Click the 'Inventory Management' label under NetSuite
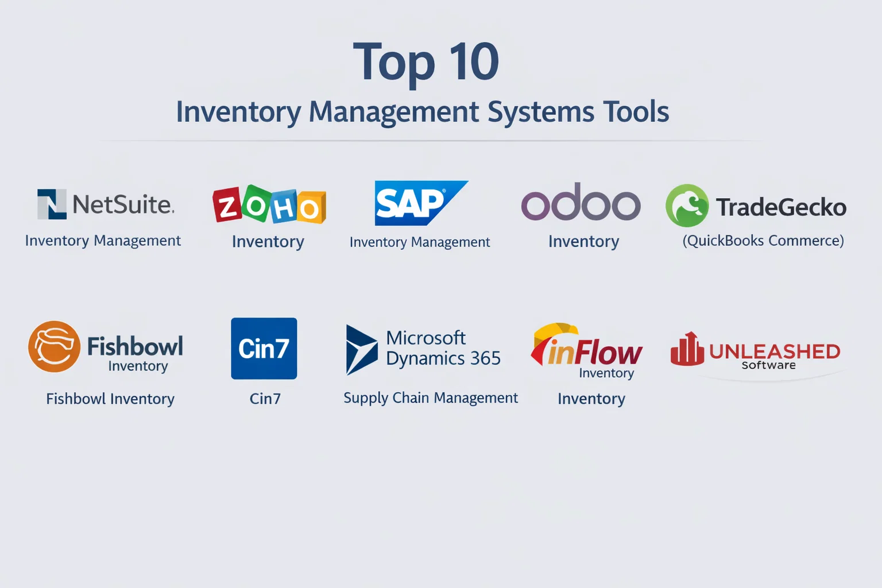 103,241
